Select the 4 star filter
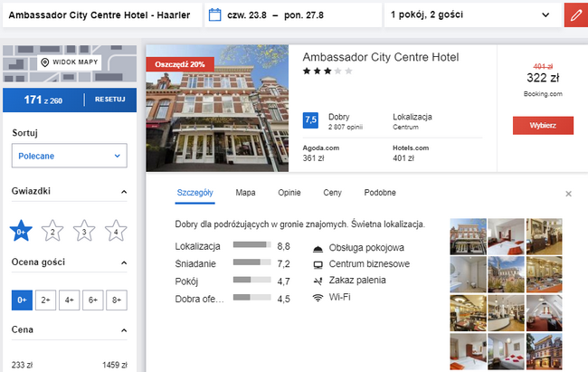Image resolution: width=588 pixels, height=372 pixels. (116, 231)
